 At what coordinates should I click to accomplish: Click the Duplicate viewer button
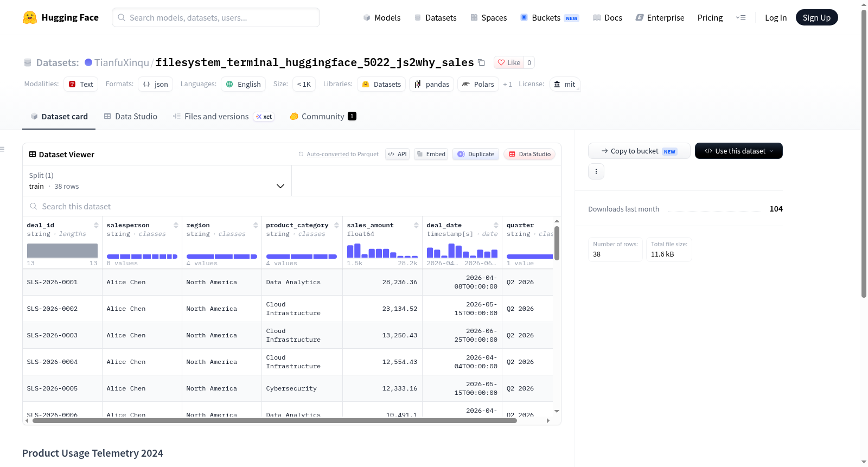(x=476, y=154)
